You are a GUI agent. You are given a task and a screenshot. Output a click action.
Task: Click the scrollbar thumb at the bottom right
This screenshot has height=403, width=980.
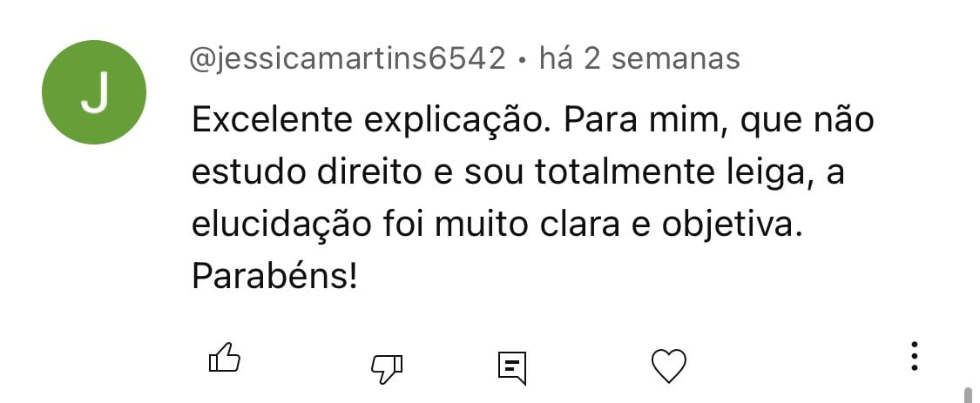pyautogui.click(x=968, y=395)
